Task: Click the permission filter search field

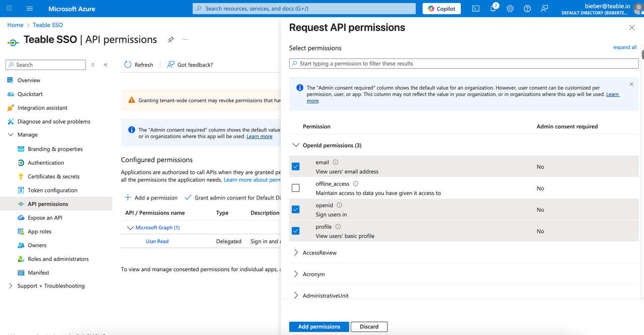Action: [463, 63]
